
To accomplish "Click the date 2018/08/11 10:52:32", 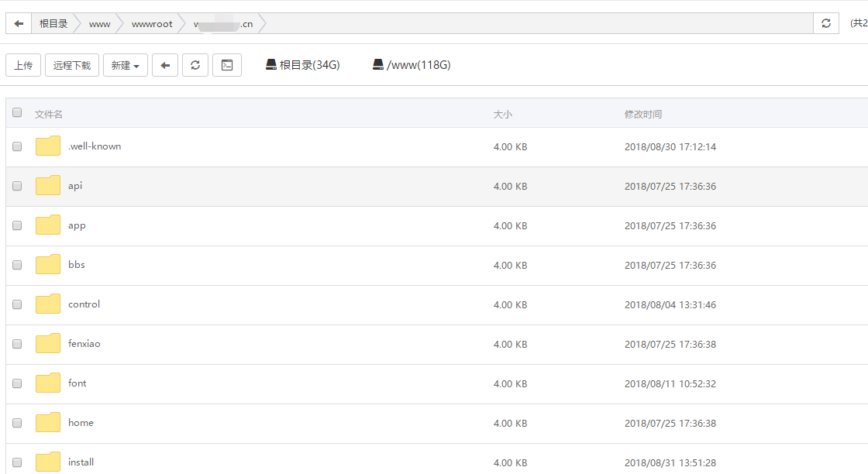I will point(670,383).
